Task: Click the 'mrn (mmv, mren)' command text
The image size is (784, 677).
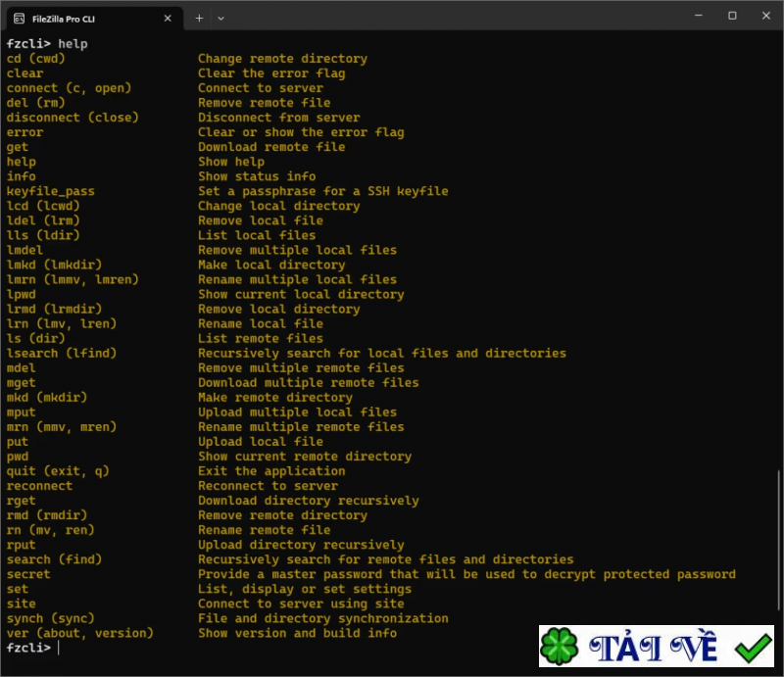Action: click(62, 427)
